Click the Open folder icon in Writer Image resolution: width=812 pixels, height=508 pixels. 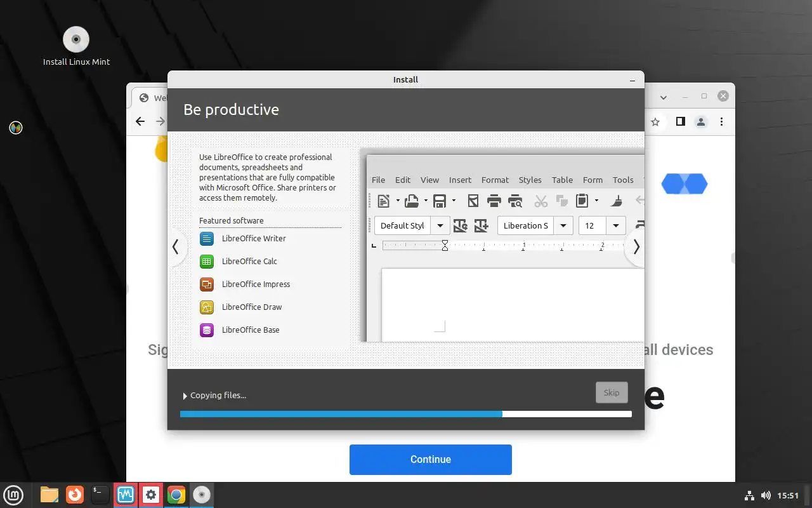click(x=412, y=201)
